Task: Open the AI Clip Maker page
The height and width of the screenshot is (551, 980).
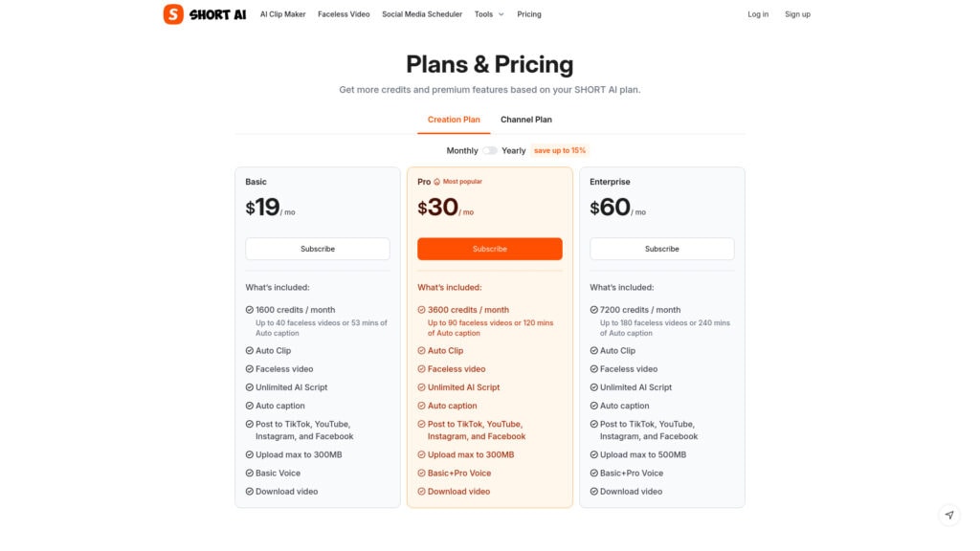Action: click(283, 14)
